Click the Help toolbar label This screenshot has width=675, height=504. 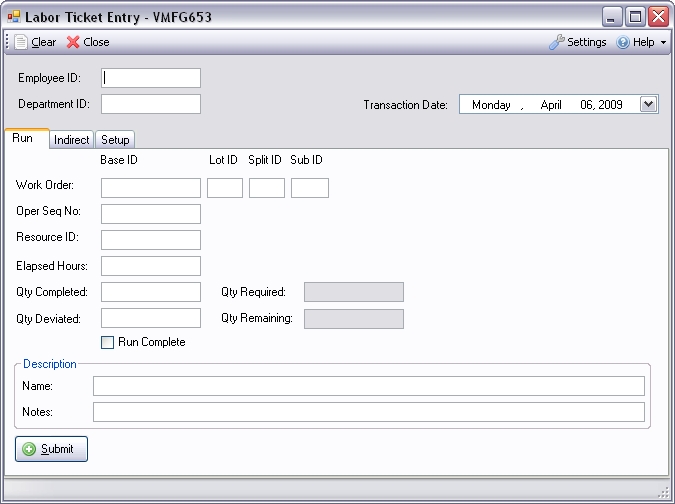click(x=644, y=42)
